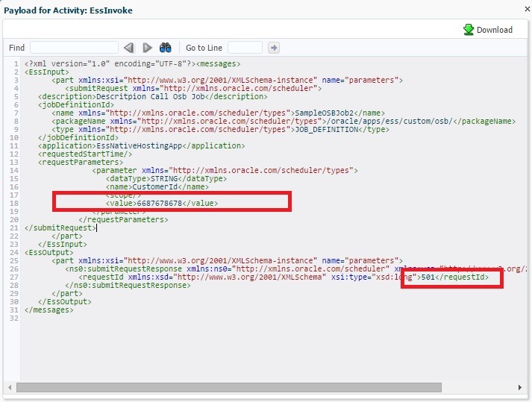
Task: Click the green download arrow icon
Action: (x=469, y=30)
